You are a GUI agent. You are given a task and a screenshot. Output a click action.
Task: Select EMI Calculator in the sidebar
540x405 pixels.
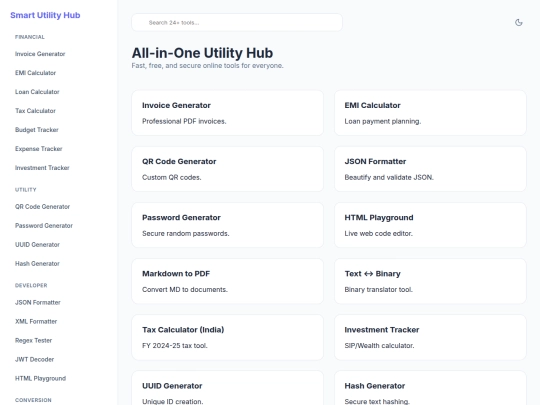tap(35, 73)
